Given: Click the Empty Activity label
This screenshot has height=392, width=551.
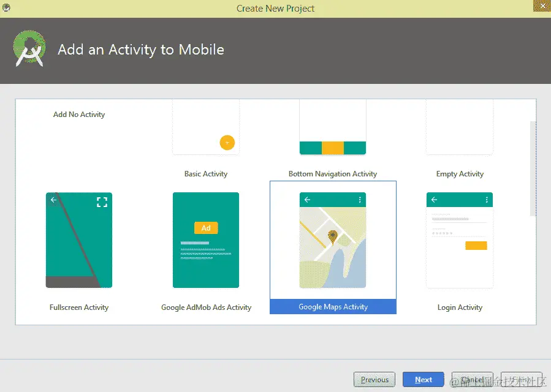Looking at the screenshot, I should tap(460, 174).
